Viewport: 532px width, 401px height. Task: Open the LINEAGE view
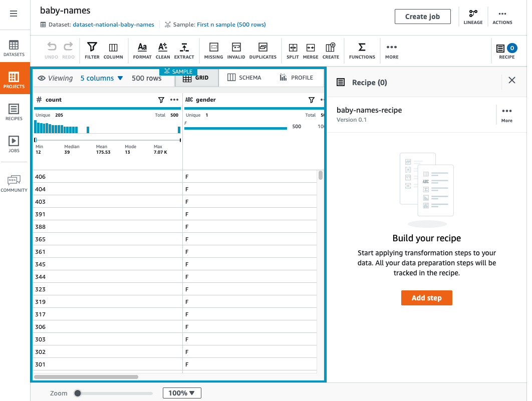472,17
